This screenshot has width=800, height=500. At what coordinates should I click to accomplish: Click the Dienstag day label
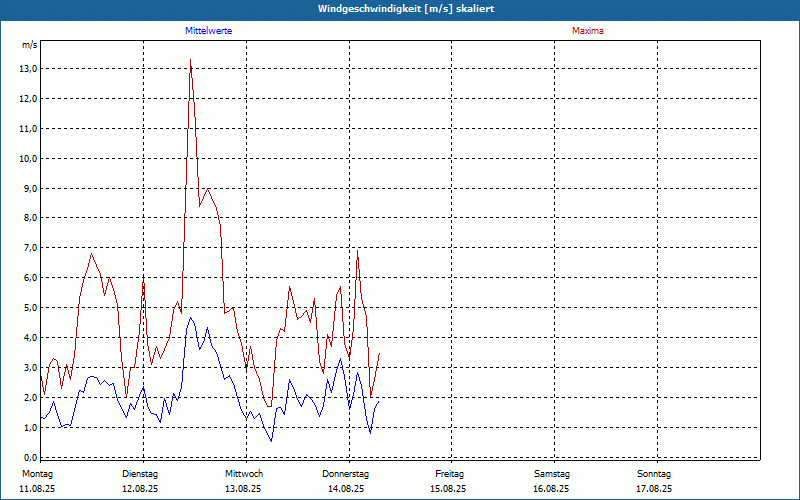(140, 474)
